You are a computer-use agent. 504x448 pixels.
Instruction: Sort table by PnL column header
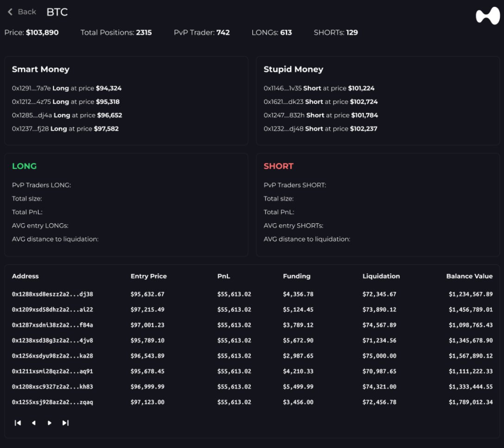coord(223,276)
